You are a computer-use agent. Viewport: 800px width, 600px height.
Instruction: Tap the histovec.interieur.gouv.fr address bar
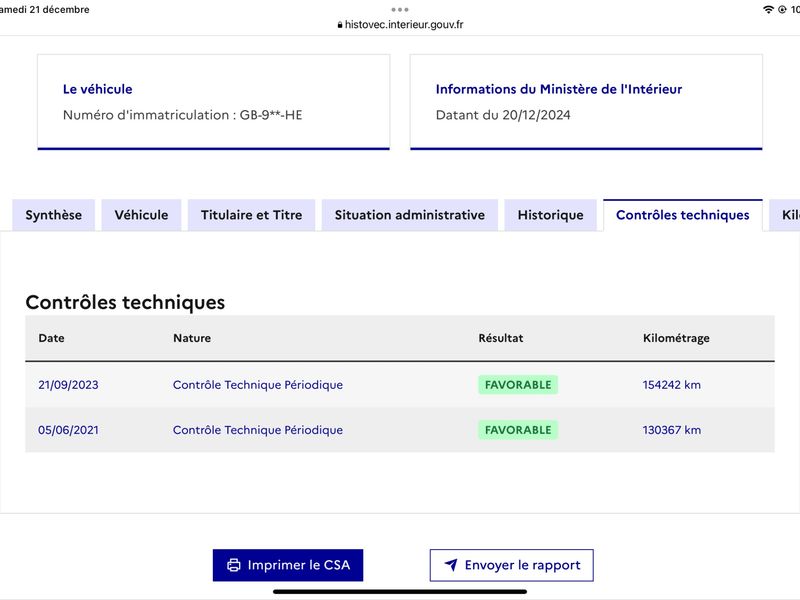pos(400,24)
